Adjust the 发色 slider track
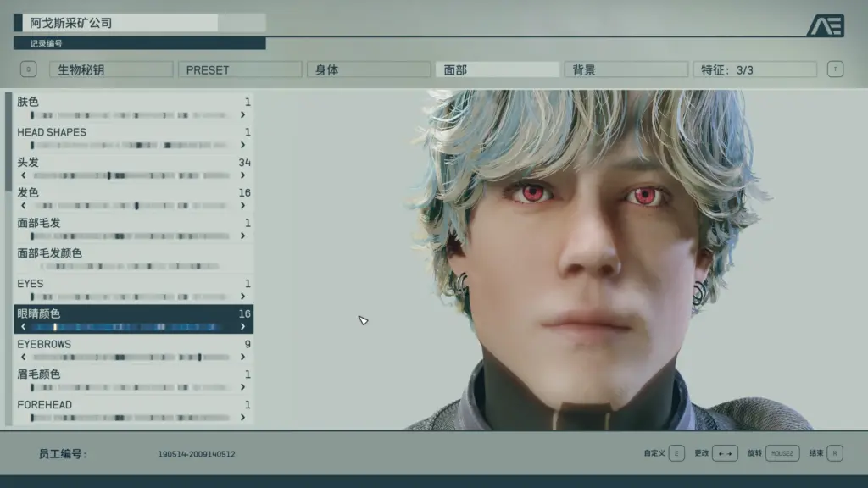 tap(131, 206)
